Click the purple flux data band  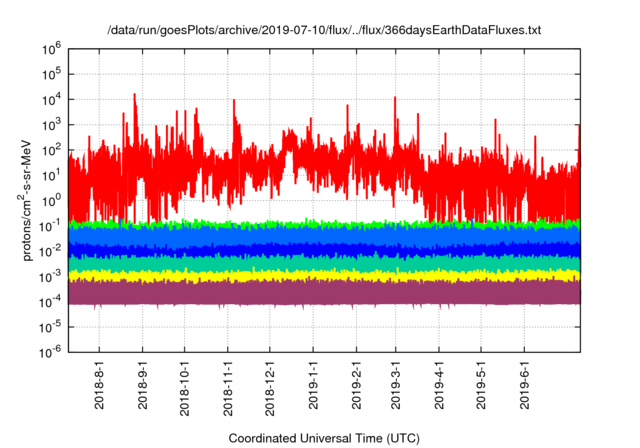(324, 293)
